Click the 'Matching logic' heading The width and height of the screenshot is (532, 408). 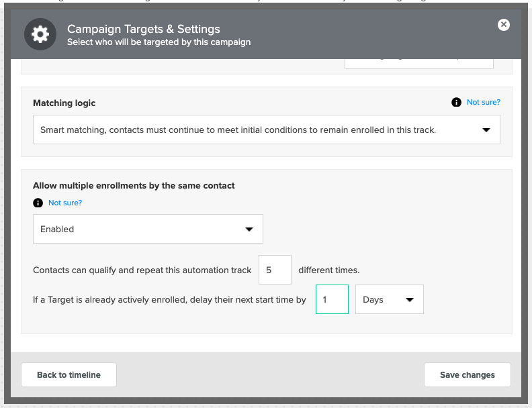[x=64, y=103]
